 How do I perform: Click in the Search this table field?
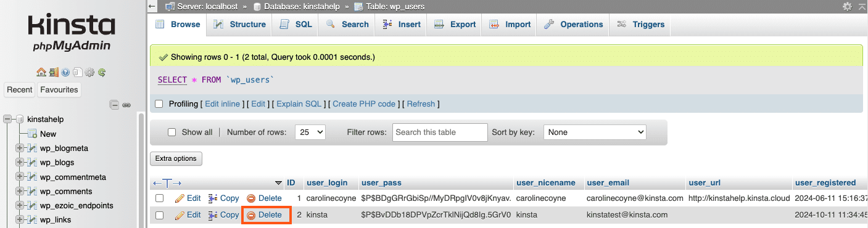pyautogui.click(x=440, y=132)
